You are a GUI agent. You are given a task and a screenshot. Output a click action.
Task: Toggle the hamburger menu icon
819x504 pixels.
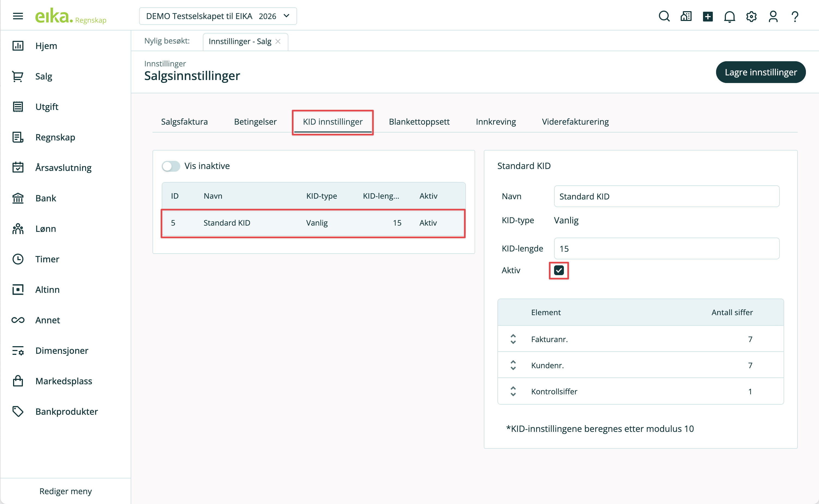18,16
